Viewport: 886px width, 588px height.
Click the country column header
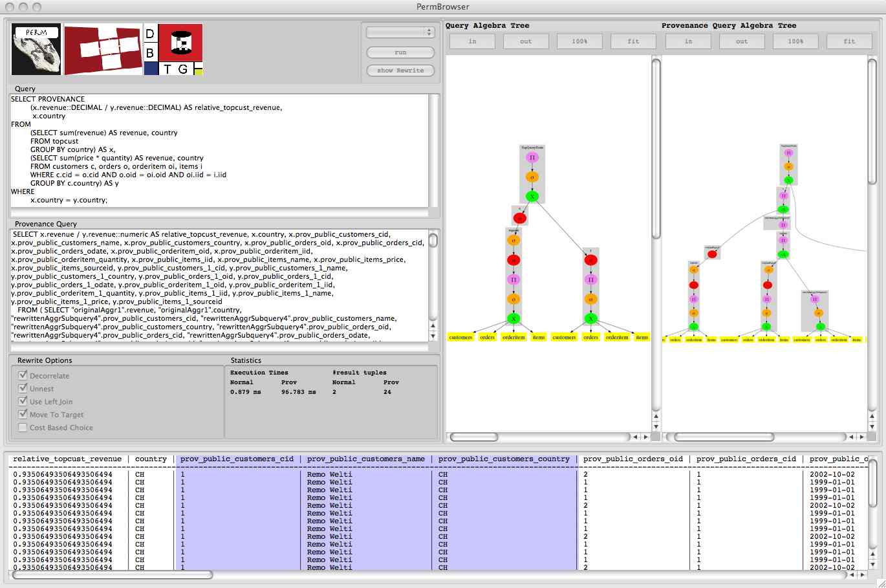pos(151,459)
